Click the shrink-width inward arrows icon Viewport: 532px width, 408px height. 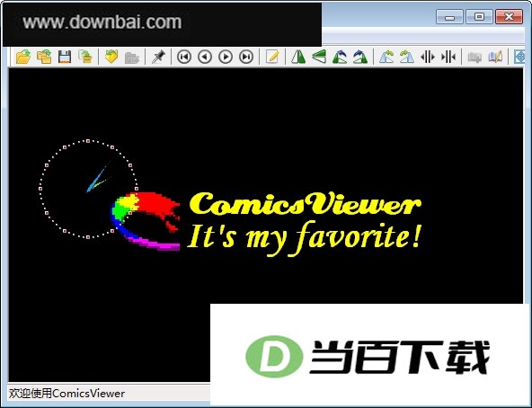[x=448, y=57]
